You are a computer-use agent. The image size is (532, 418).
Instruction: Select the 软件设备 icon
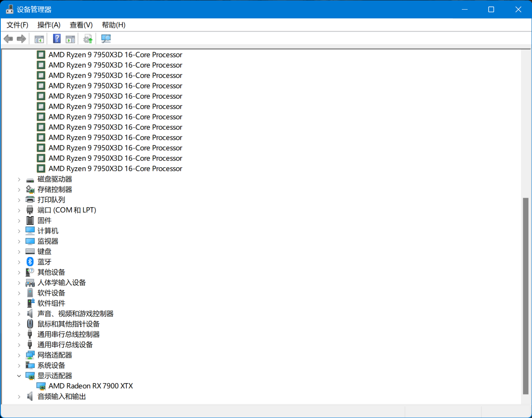click(30, 293)
